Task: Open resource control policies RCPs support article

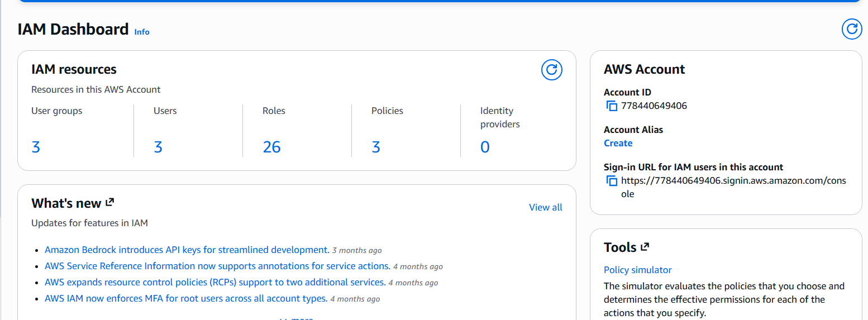Action: (215, 282)
